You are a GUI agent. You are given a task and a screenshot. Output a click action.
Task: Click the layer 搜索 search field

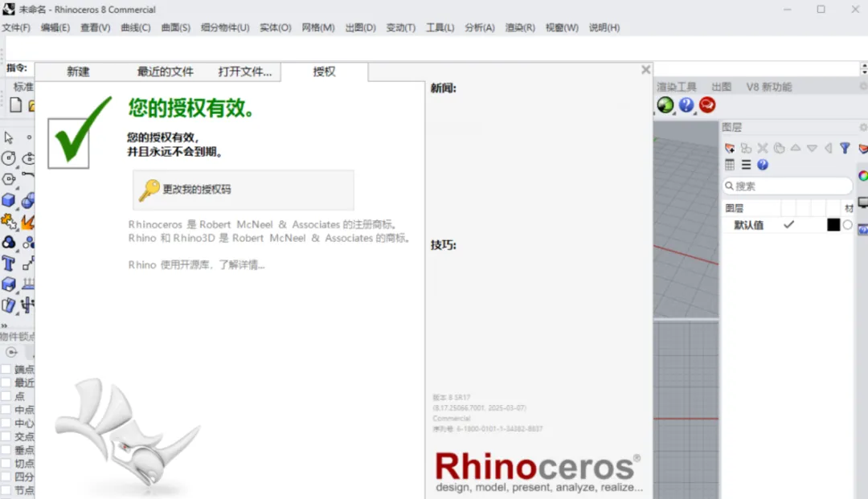click(x=787, y=186)
